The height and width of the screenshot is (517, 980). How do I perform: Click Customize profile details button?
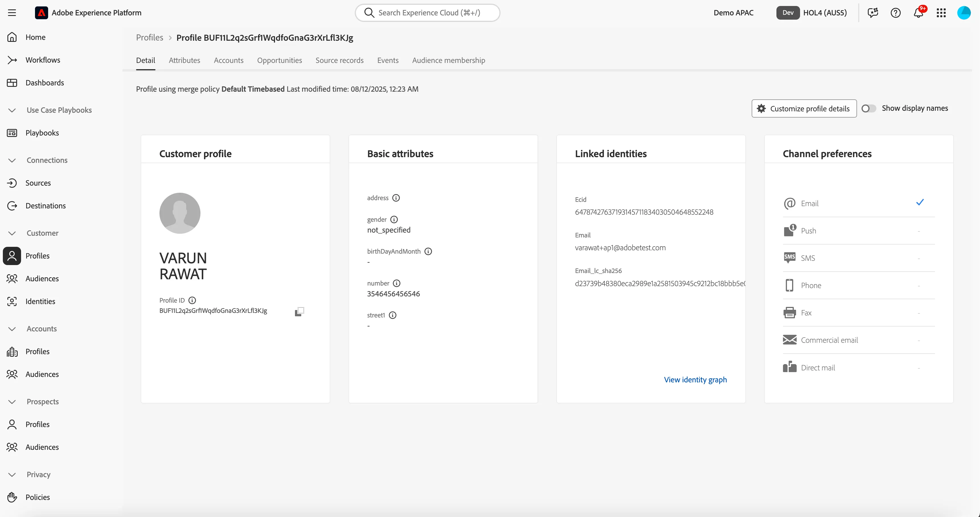pyautogui.click(x=804, y=108)
